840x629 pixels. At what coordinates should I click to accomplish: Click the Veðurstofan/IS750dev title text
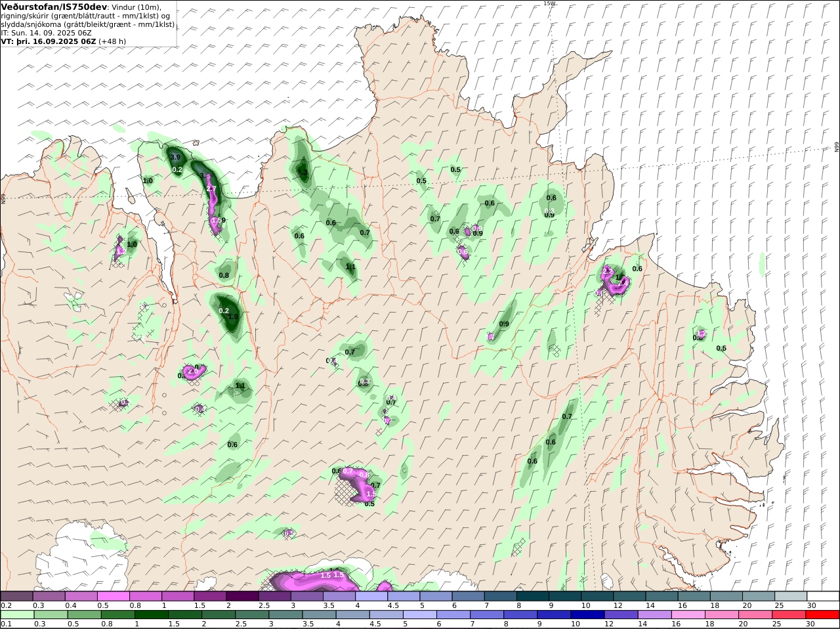(x=54, y=7)
